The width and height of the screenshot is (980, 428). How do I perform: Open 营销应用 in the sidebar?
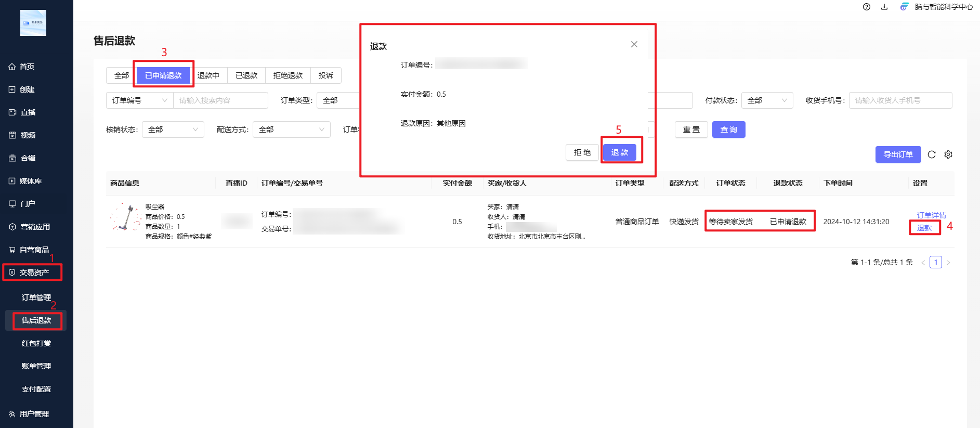click(35, 227)
